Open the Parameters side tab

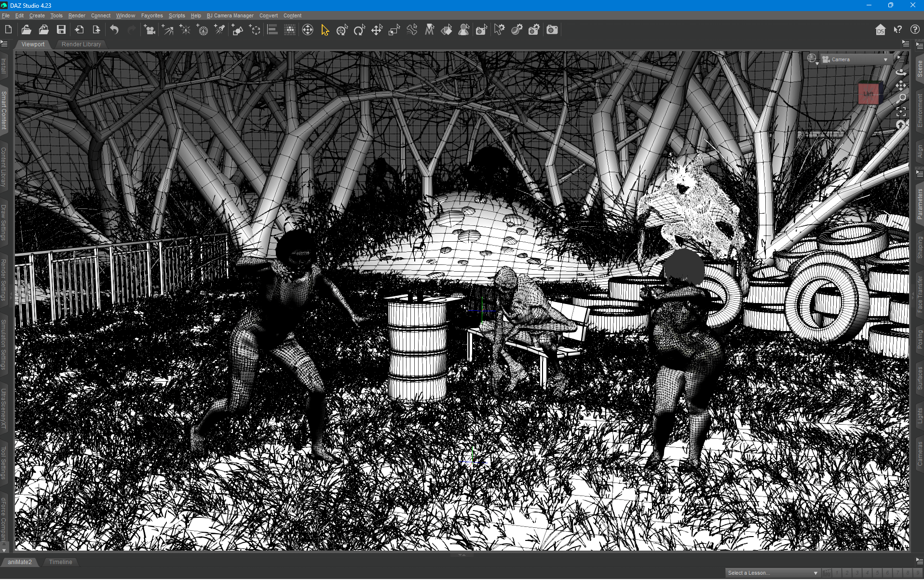[x=919, y=204]
